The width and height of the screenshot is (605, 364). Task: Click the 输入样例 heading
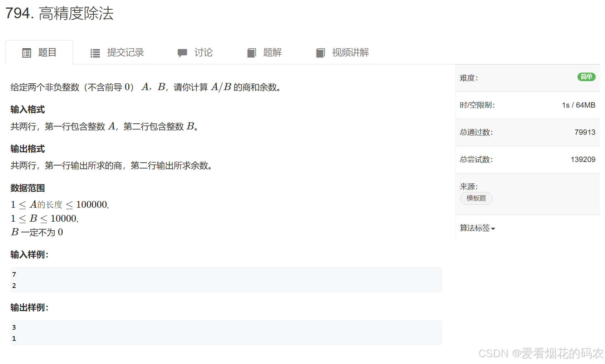click(x=29, y=255)
